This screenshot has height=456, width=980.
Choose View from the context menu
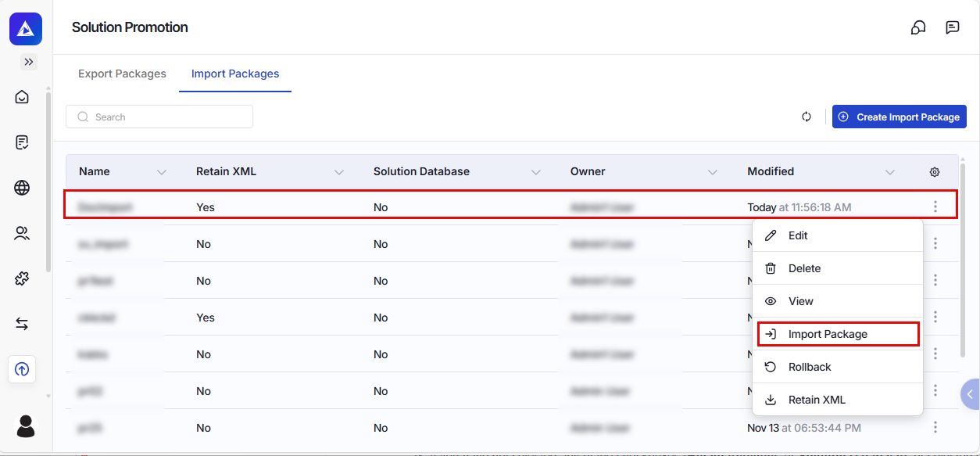click(838, 301)
